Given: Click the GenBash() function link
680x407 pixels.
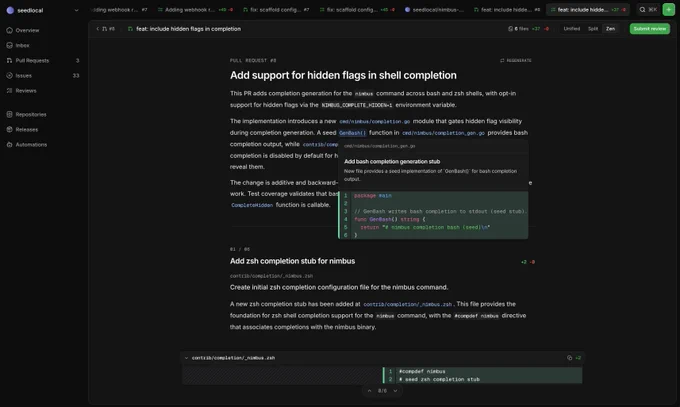Looking at the screenshot, I should pos(352,133).
